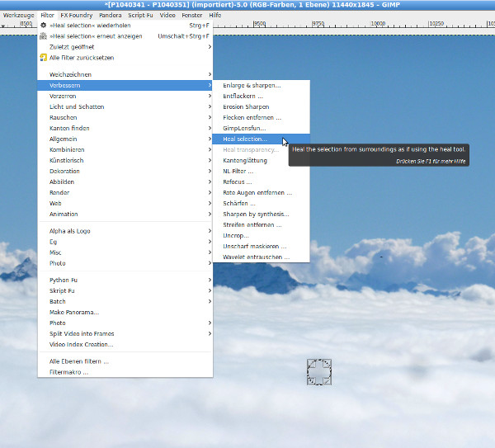Open the Video menu
The height and width of the screenshot is (448, 495).
pyautogui.click(x=167, y=15)
